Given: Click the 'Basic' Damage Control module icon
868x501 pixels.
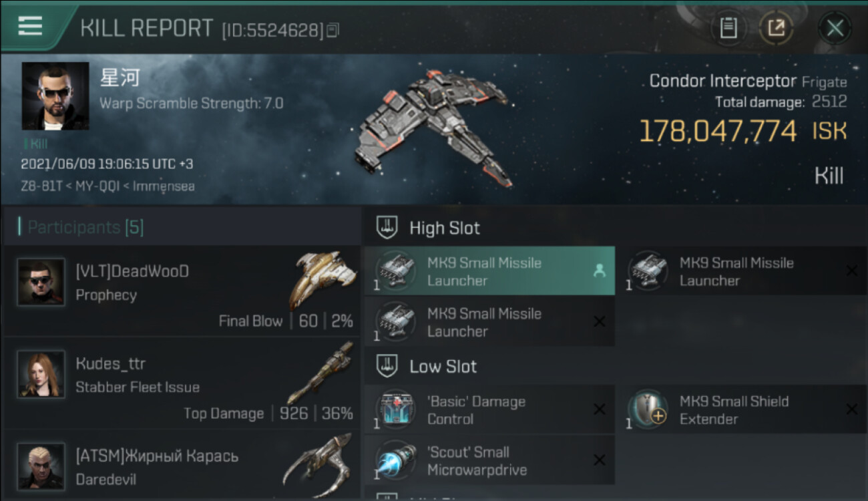Looking at the screenshot, I should 395,410.
